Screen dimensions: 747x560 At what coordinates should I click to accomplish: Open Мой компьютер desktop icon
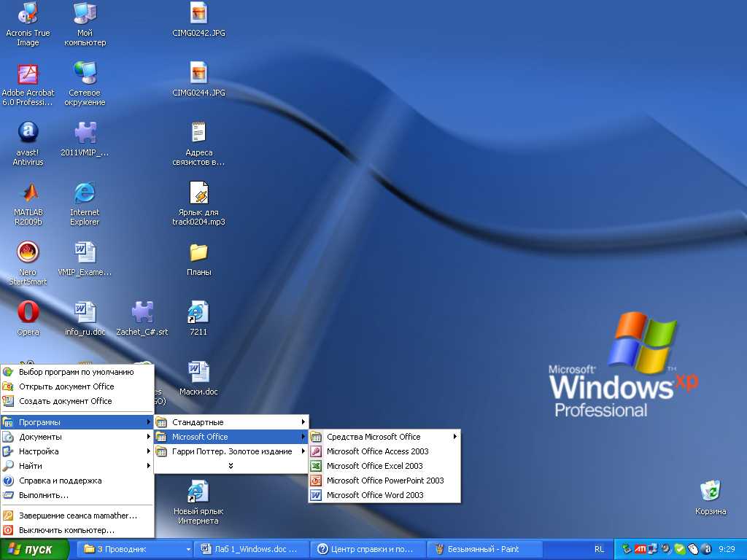85,24
